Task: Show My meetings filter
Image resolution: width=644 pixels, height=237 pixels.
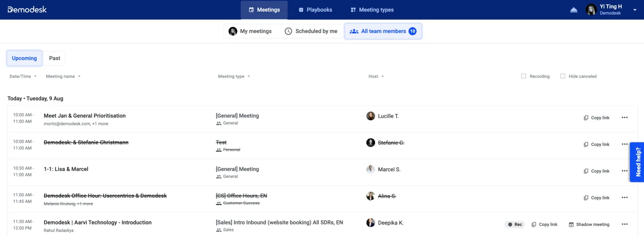Action: [x=250, y=31]
